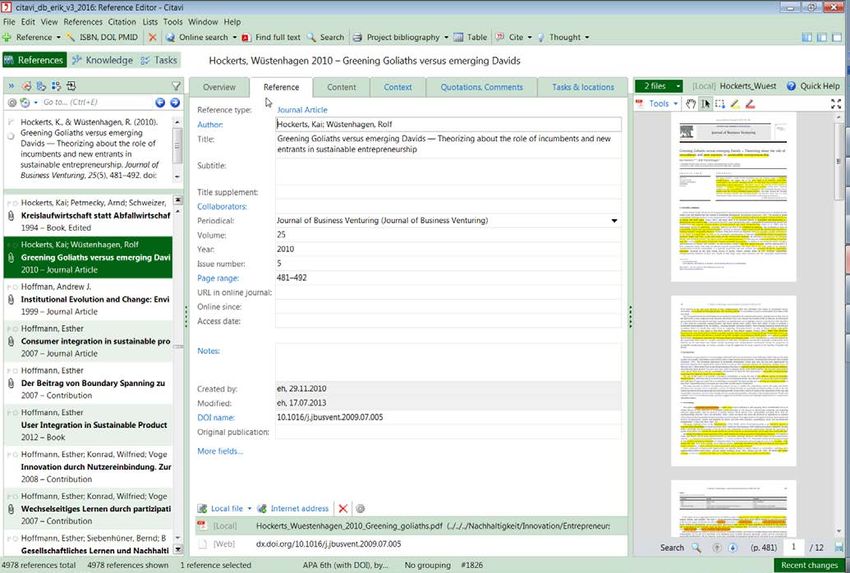Click the Go to search input field

[x=96, y=102]
